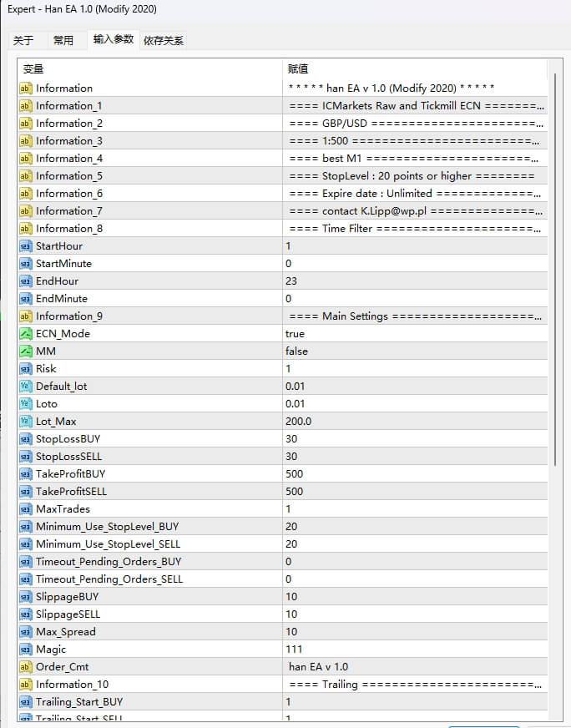571x728 pixels.
Task: Click the Magic integer type icon
Action: point(25,650)
